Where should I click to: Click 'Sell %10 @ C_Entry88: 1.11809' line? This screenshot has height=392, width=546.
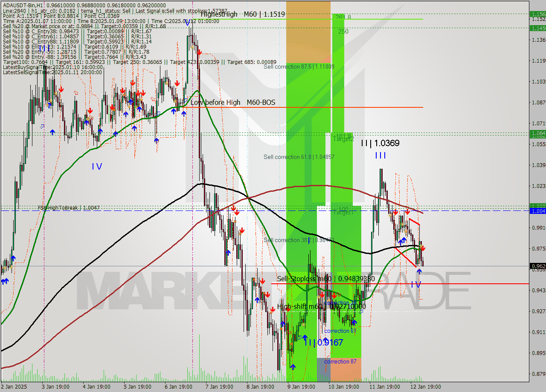click(77, 42)
